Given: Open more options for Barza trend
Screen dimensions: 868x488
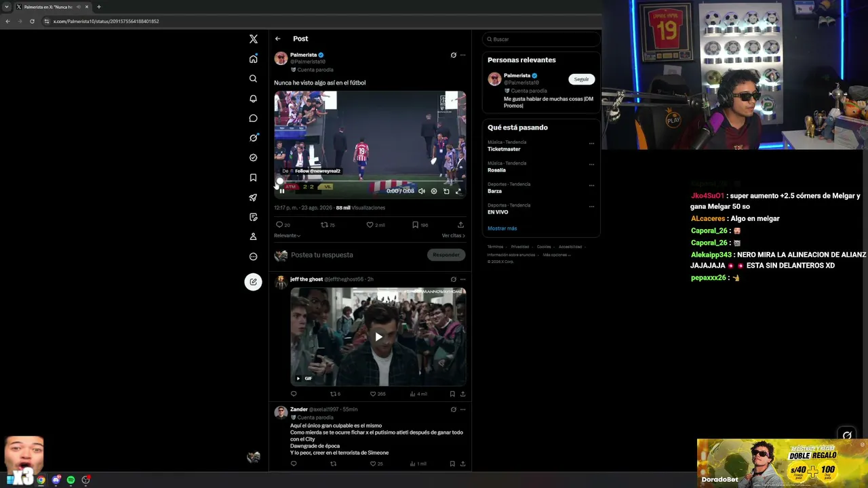Looking at the screenshot, I should 591,186.
